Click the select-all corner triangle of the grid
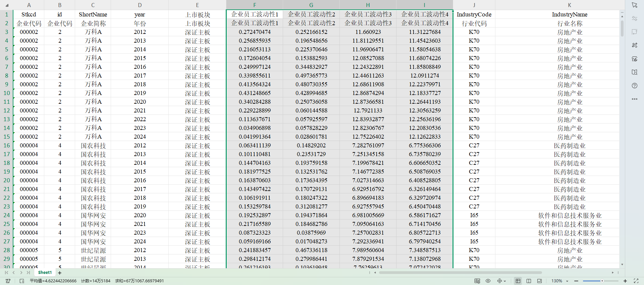This screenshot has height=285, width=644. (7, 5)
